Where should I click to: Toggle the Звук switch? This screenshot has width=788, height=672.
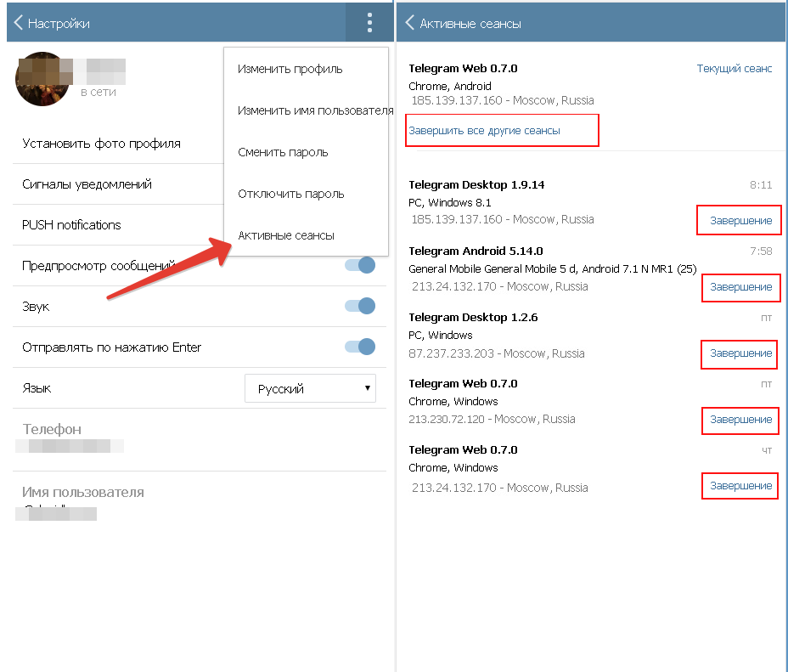tap(360, 306)
